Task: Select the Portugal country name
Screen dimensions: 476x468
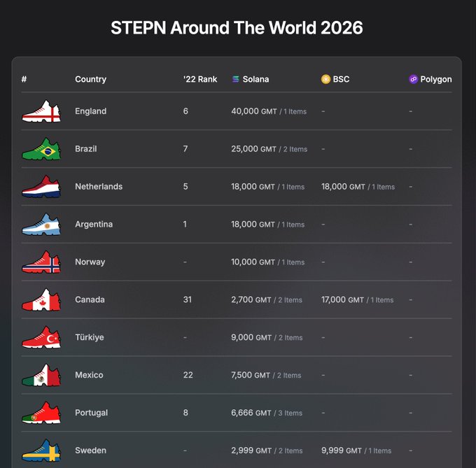Action: point(92,413)
